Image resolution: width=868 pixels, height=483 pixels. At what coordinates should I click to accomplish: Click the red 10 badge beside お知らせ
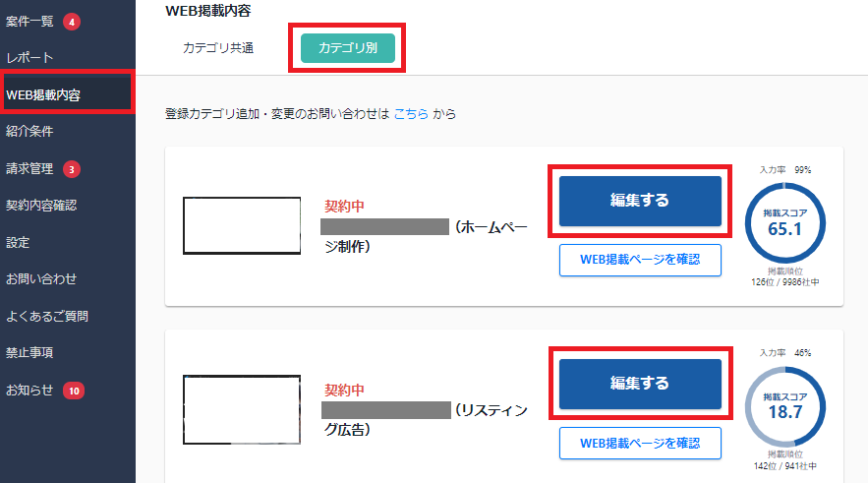point(75,391)
